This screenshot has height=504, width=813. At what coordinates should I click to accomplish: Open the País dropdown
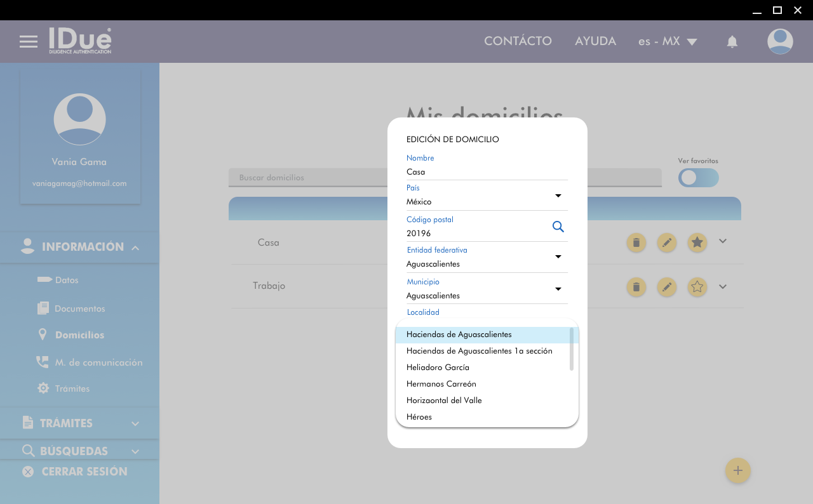(558, 196)
